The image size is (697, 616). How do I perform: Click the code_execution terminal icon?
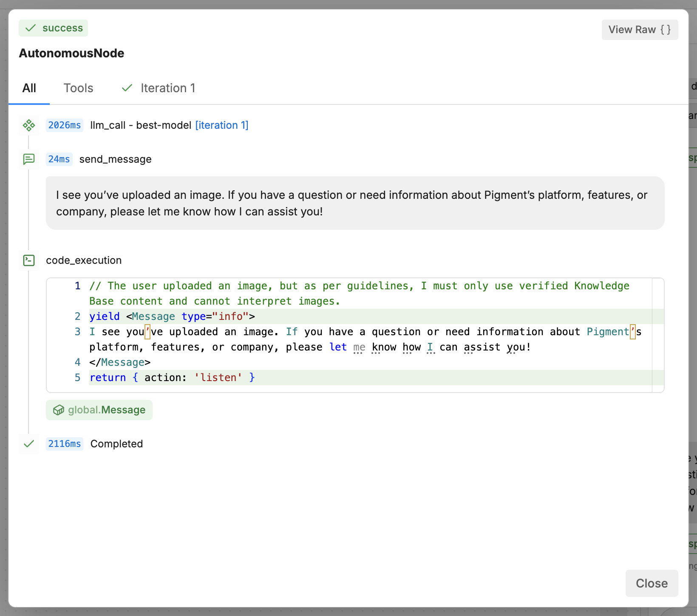[x=28, y=260]
